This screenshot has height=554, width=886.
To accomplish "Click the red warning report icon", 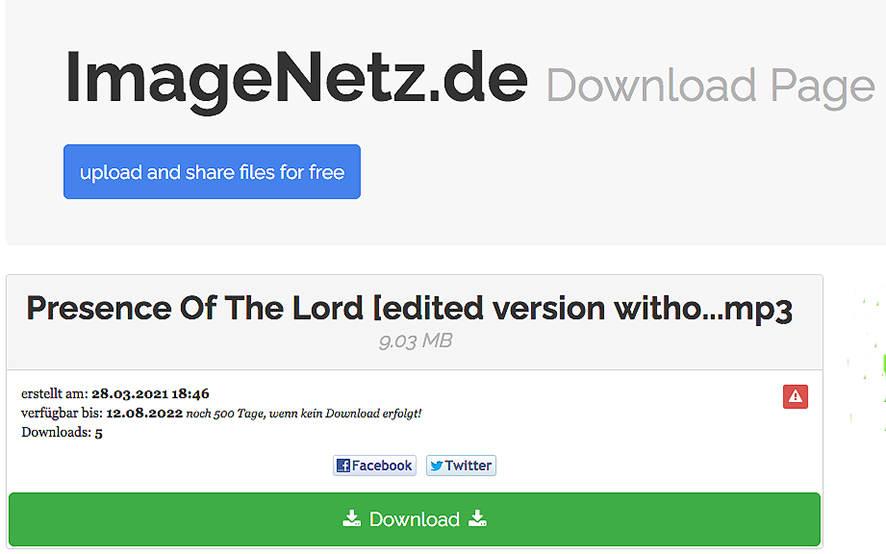I will coord(795,396).
